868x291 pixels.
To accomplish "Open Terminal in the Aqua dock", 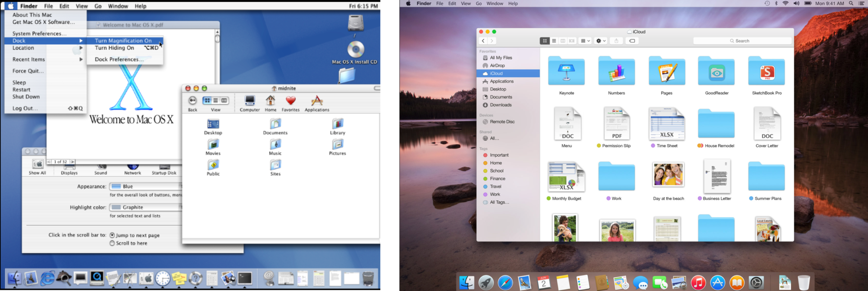I will [245, 278].
